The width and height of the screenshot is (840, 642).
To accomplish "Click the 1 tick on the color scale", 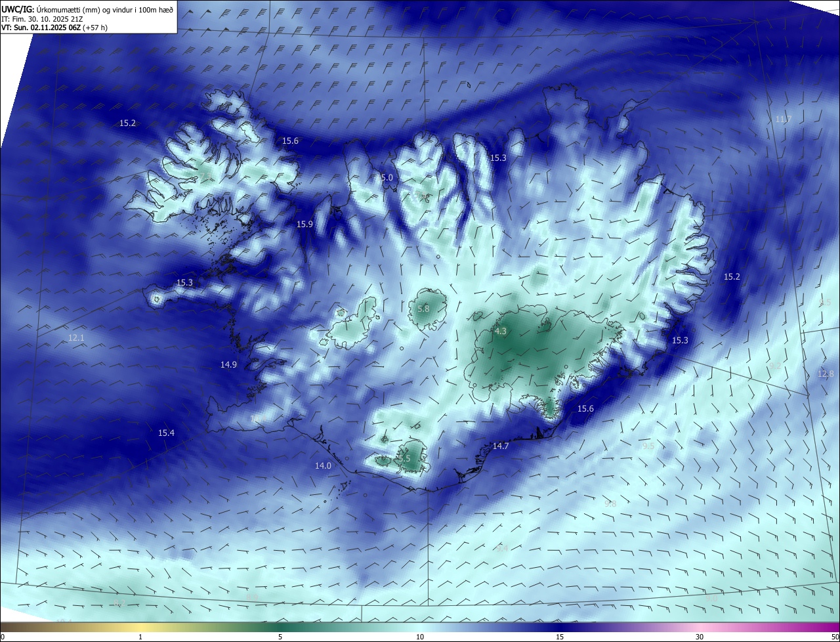I will coord(140,637).
